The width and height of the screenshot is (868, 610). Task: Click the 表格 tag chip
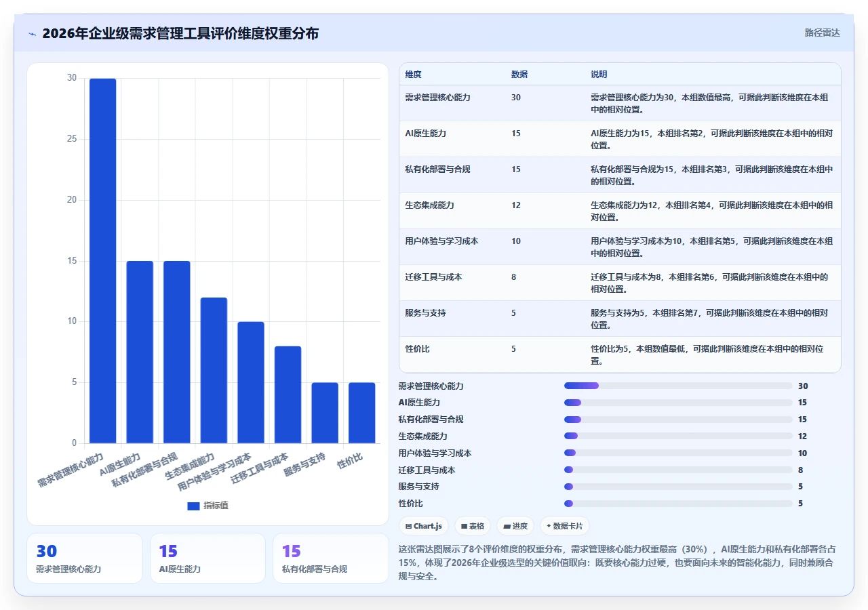click(473, 526)
